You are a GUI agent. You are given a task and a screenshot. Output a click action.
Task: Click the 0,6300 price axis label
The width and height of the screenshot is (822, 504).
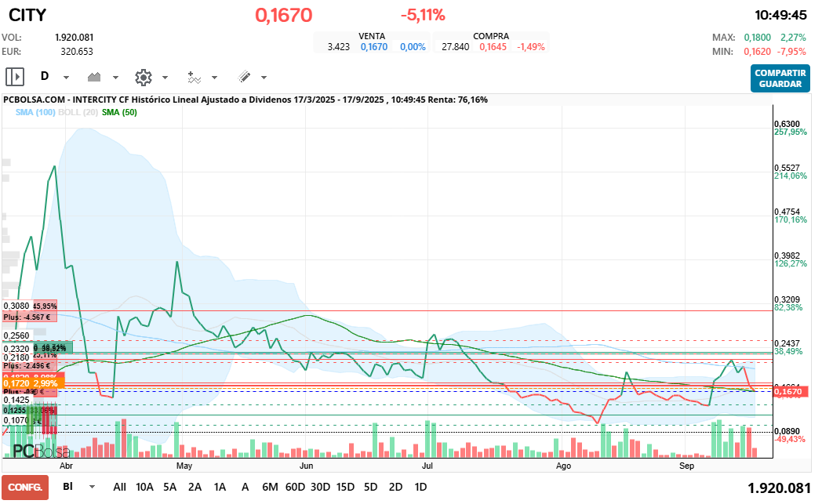pyautogui.click(x=787, y=124)
